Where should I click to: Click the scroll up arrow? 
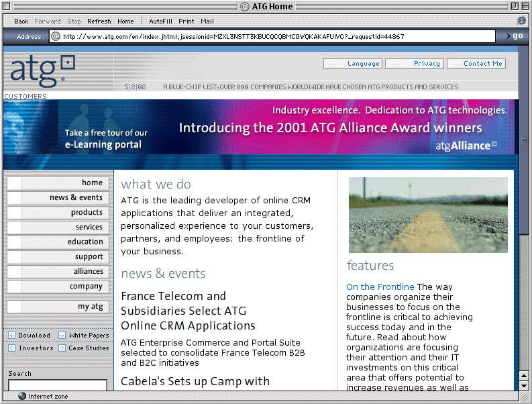[524, 376]
